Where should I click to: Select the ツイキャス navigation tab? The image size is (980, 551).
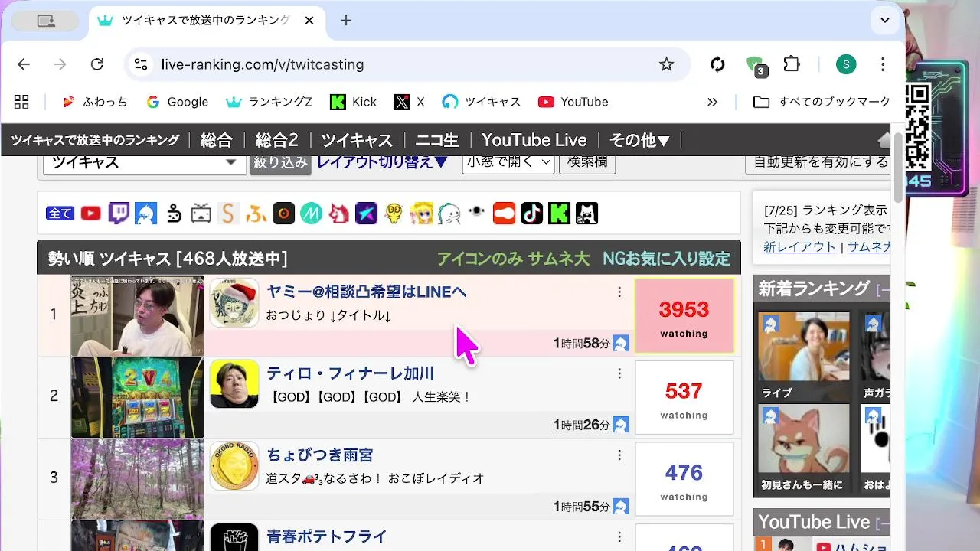[x=357, y=140]
